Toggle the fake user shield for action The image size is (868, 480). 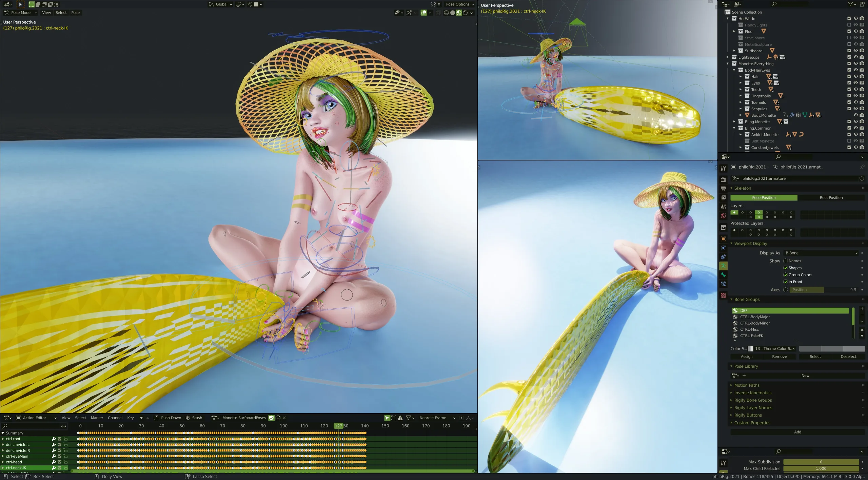click(271, 418)
